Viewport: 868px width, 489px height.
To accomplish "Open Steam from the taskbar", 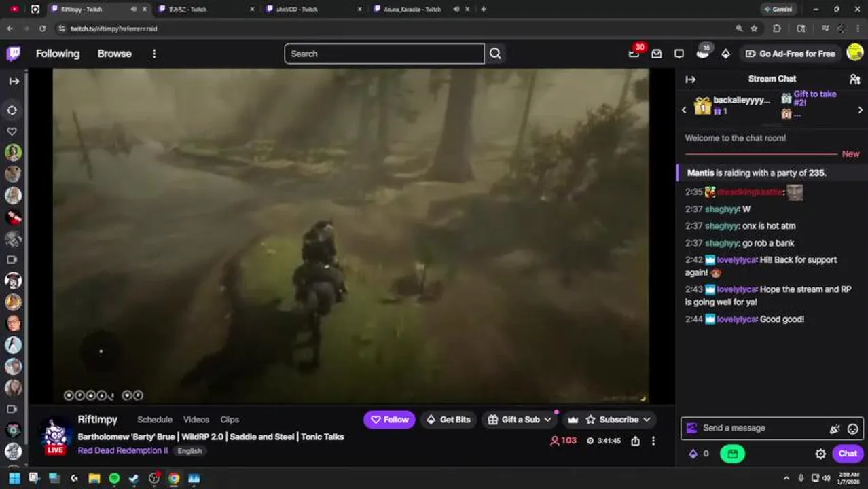I will (134, 479).
